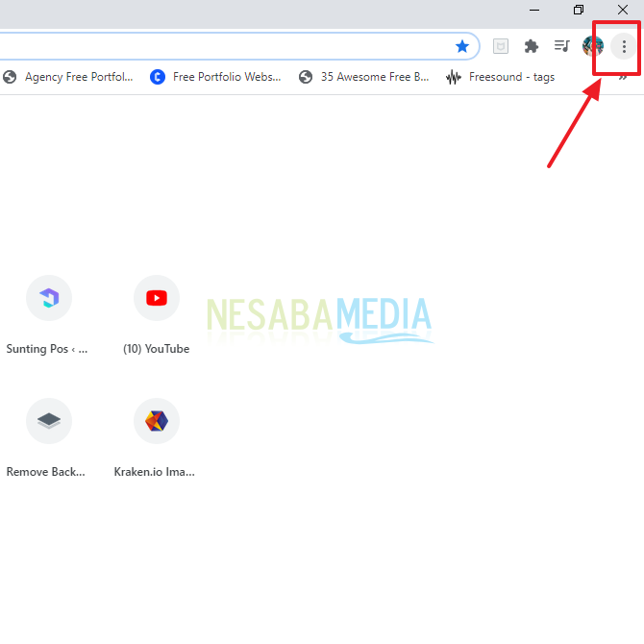This screenshot has height=644, width=644.
Task: Click the profile avatar picture
Action: (593, 46)
